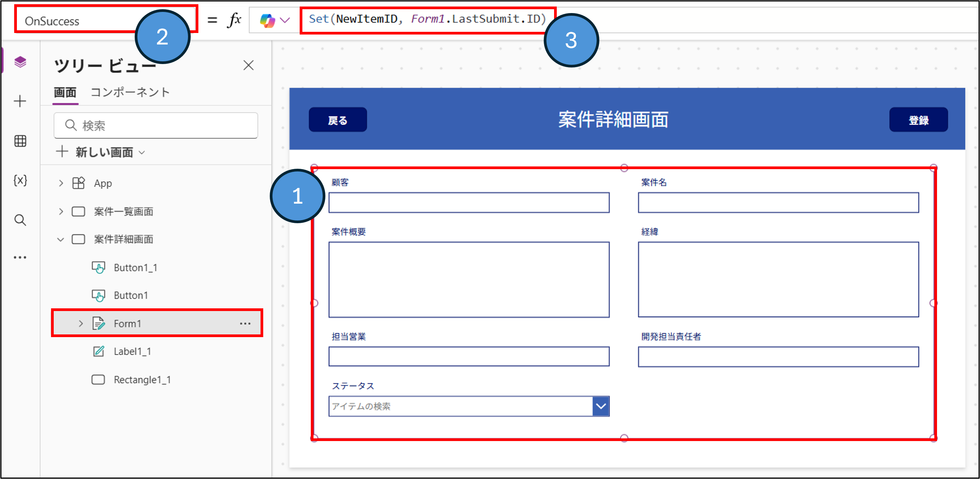
Task: Open the Data table icon in sidebar
Action: 20,141
